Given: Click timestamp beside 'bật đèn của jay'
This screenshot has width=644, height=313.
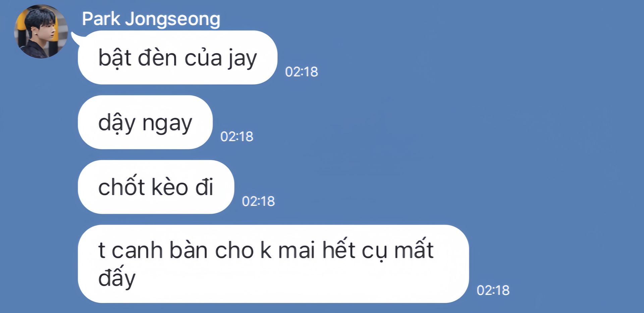Looking at the screenshot, I should coord(301,72).
